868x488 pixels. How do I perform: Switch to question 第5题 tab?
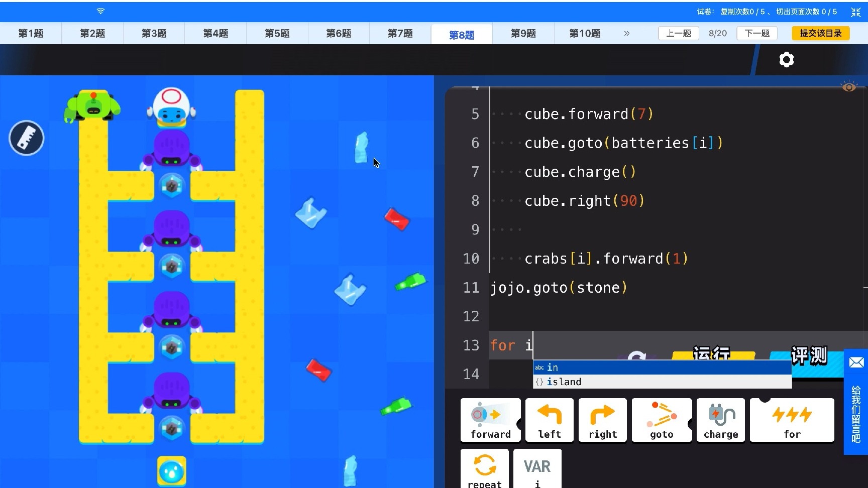click(x=277, y=33)
